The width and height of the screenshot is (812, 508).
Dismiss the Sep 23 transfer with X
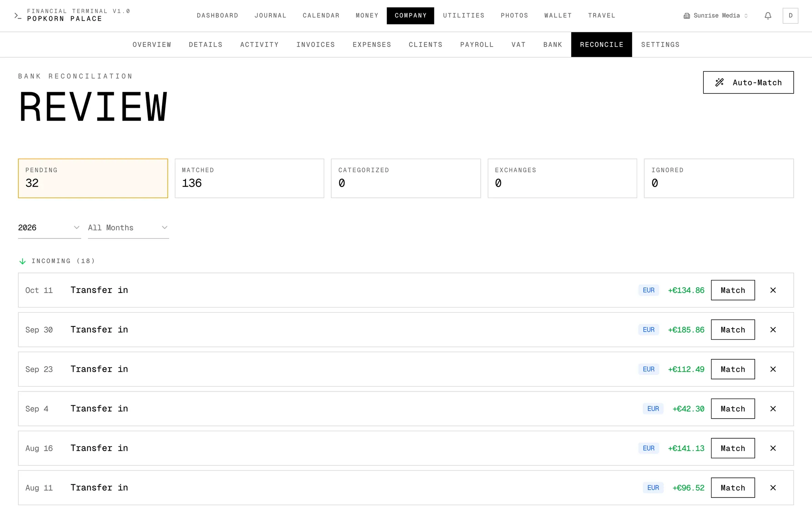click(x=773, y=369)
